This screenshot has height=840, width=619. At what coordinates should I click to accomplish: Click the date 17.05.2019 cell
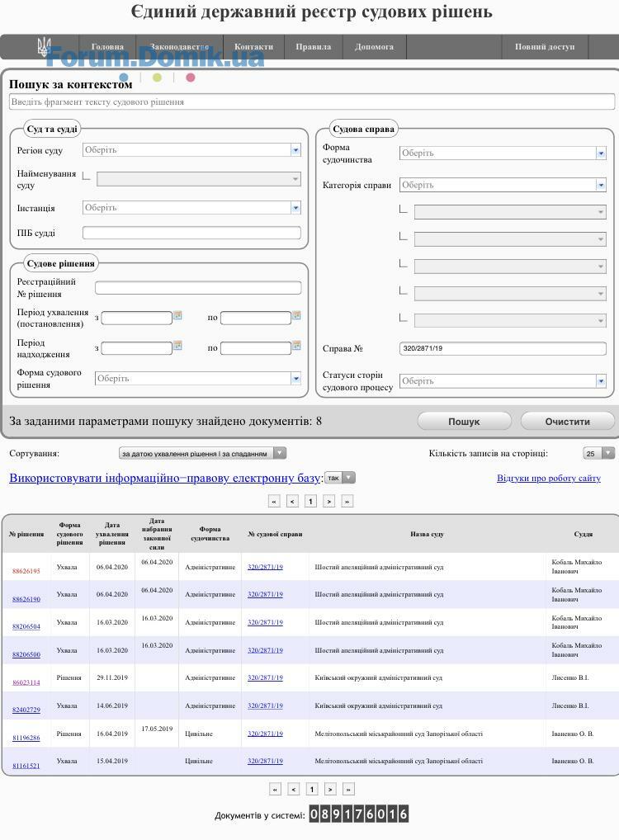(157, 729)
